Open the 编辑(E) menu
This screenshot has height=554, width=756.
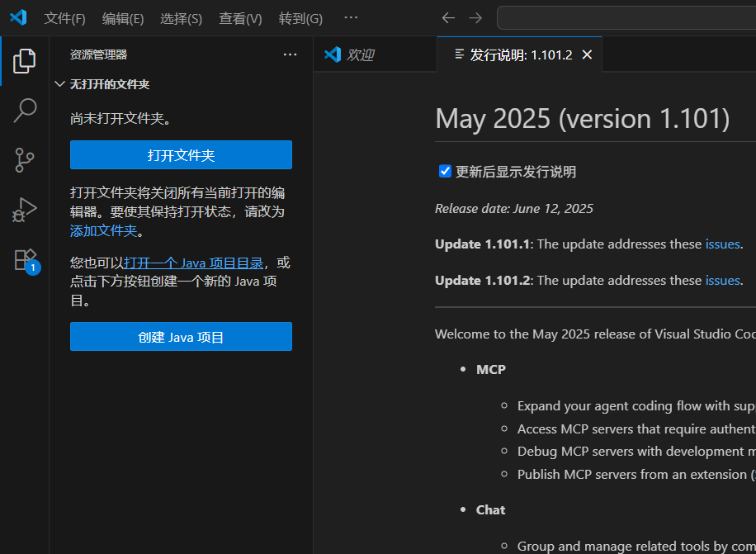tap(123, 18)
